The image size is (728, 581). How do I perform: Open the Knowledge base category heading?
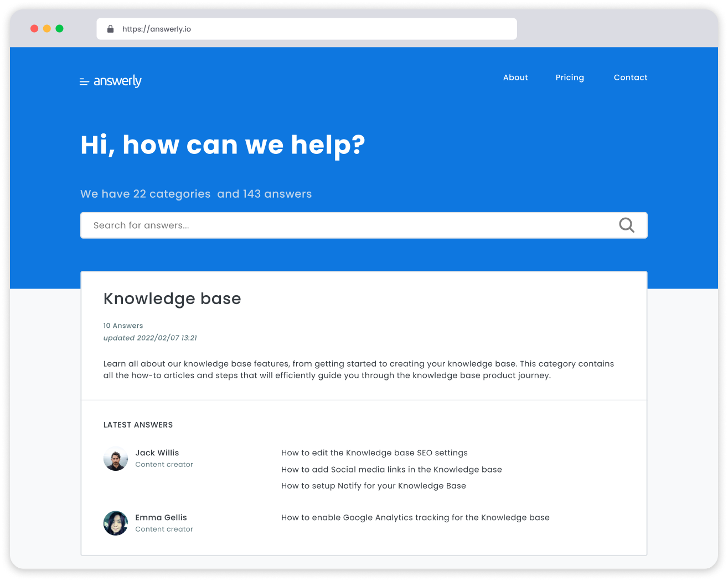click(172, 299)
